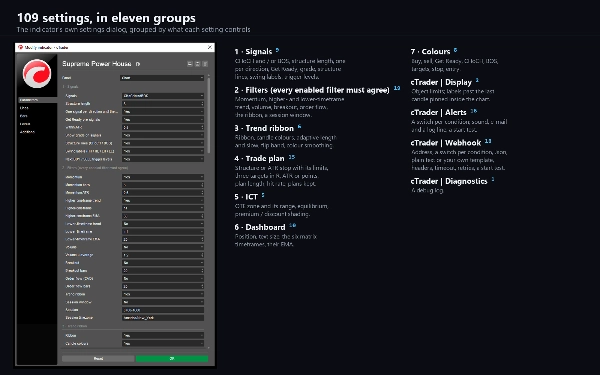Image resolution: width=600 pixels, height=375 pixels.
Task: Open the Higher timeframe trend dropdown
Action: pyautogui.click(x=163, y=200)
